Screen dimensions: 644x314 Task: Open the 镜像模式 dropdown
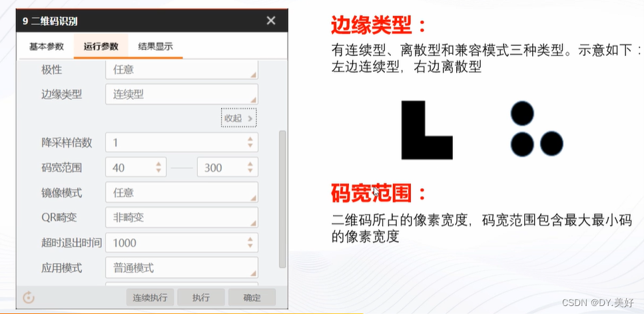coord(182,192)
